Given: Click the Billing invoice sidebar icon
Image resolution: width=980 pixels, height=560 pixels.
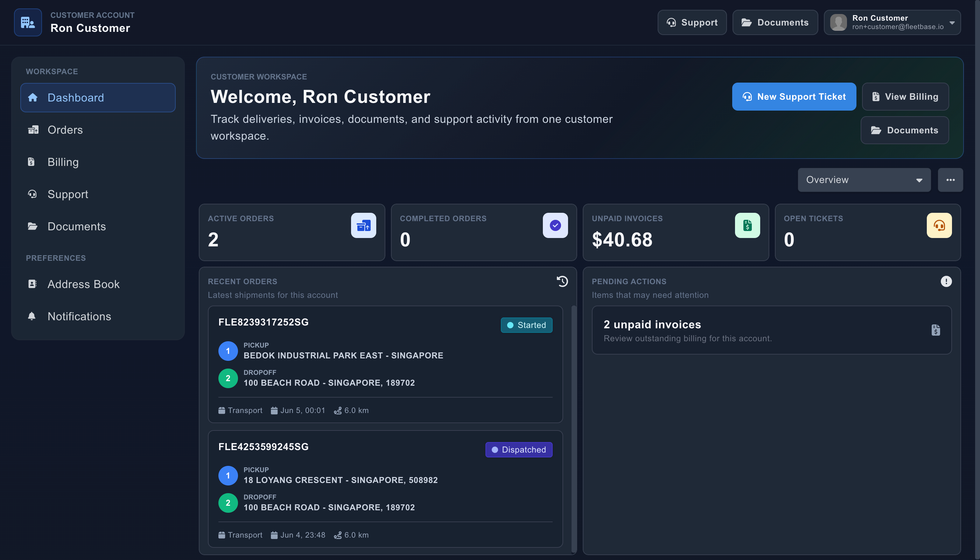Looking at the screenshot, I should [31, 162].
